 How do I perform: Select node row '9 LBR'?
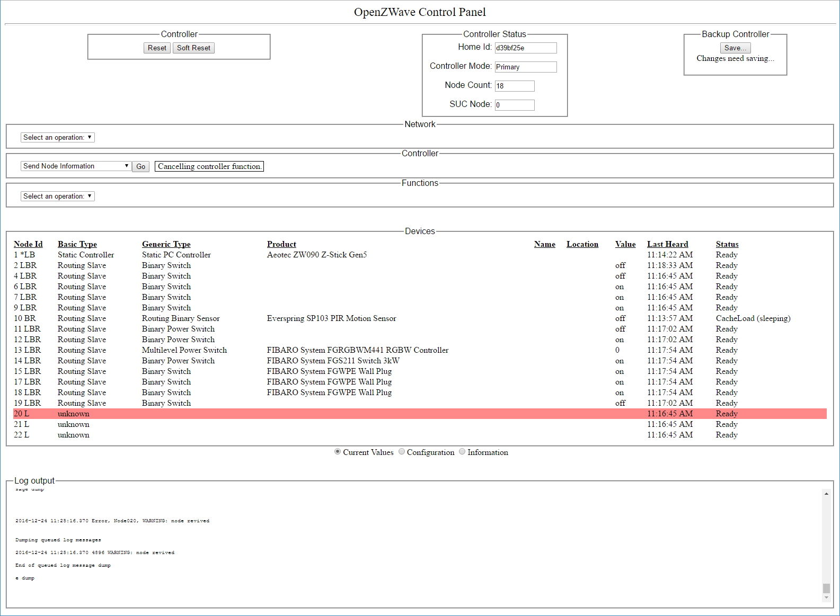[x=420, y=308]
